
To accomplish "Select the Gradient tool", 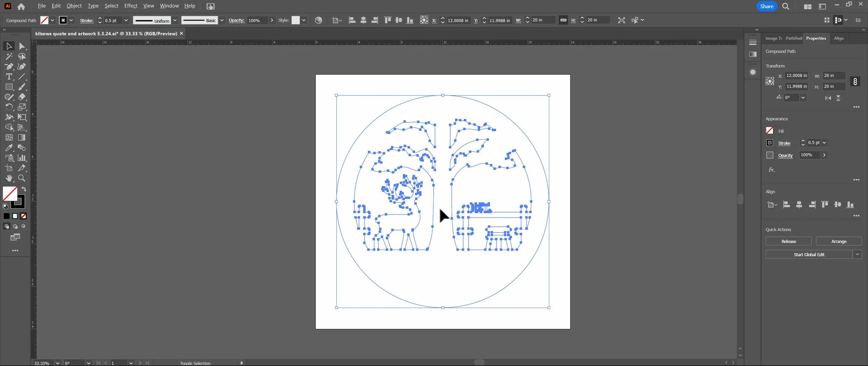I will click(22, 137).
